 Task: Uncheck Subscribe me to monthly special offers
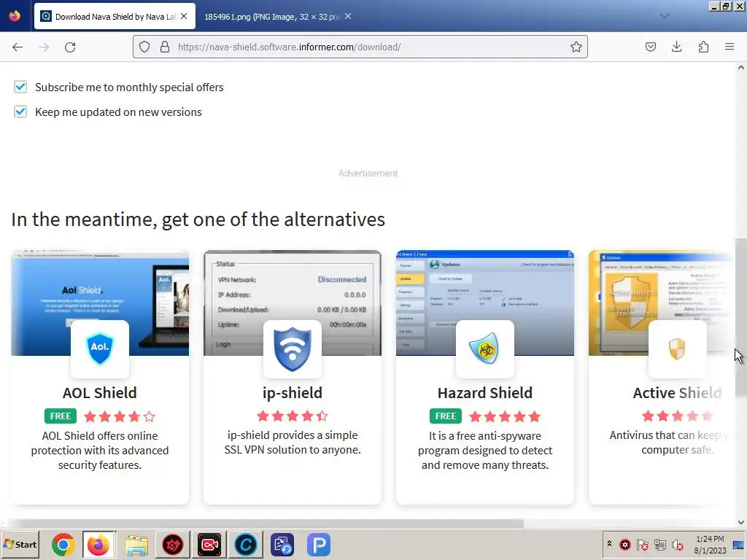(x=20, y=87)
